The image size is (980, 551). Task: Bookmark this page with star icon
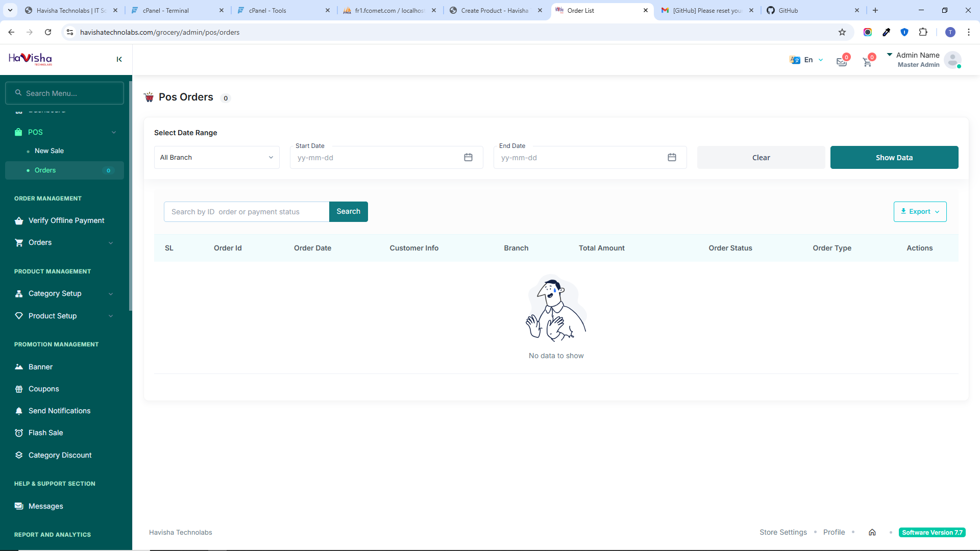pyautogui.click(x=842, y=32)
